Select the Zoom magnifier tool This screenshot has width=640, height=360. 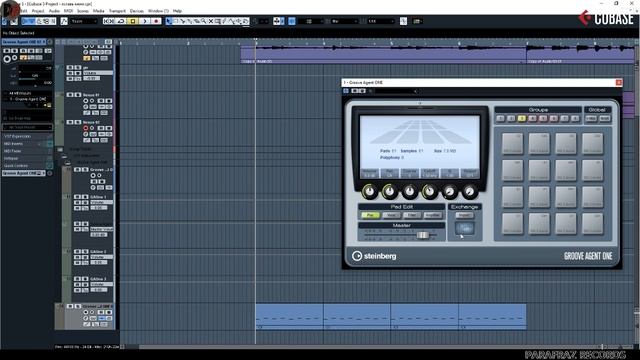[x=204, y=21]
